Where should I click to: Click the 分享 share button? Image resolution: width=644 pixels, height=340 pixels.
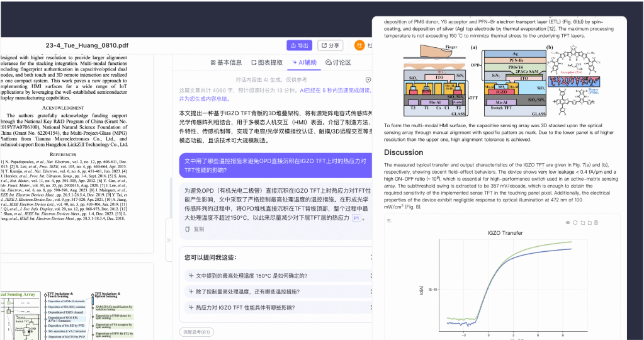pos(330,45)
